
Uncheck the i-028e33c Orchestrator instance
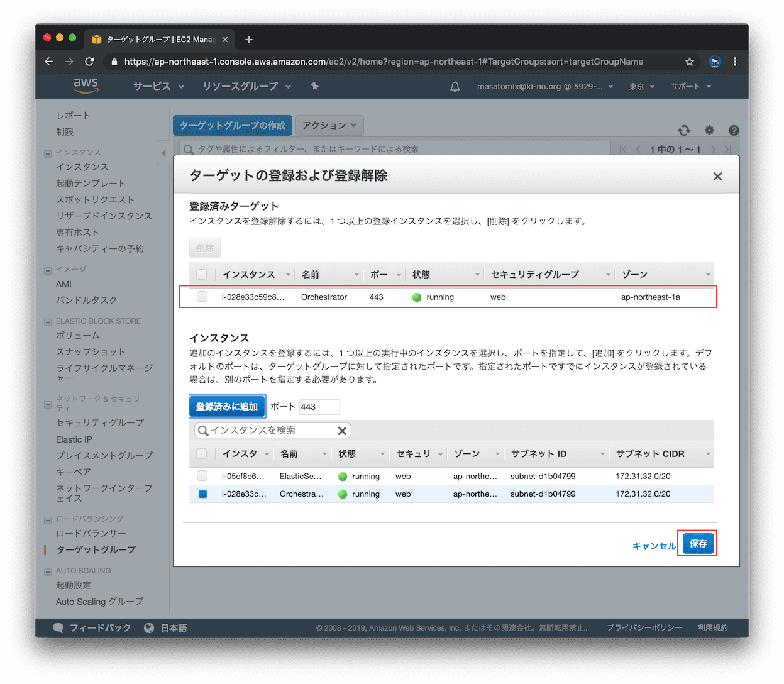(202, 494)
